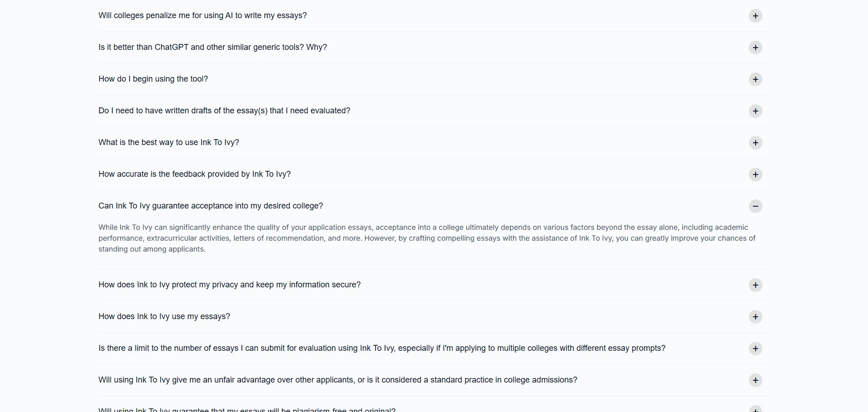Open 'Is it better than ChatGPT' question

212,47
